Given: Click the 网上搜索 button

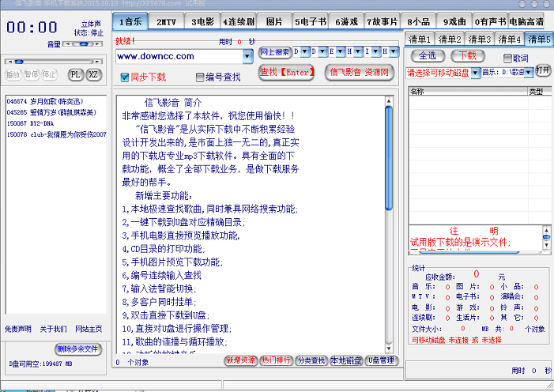Looking at the screenshot, I should click(x=275, y=52).
